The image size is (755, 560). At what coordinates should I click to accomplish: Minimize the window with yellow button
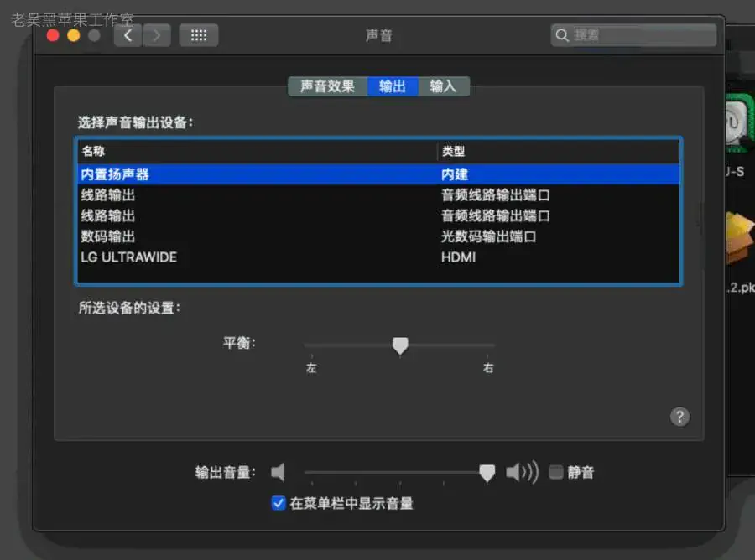click(74, 35)
